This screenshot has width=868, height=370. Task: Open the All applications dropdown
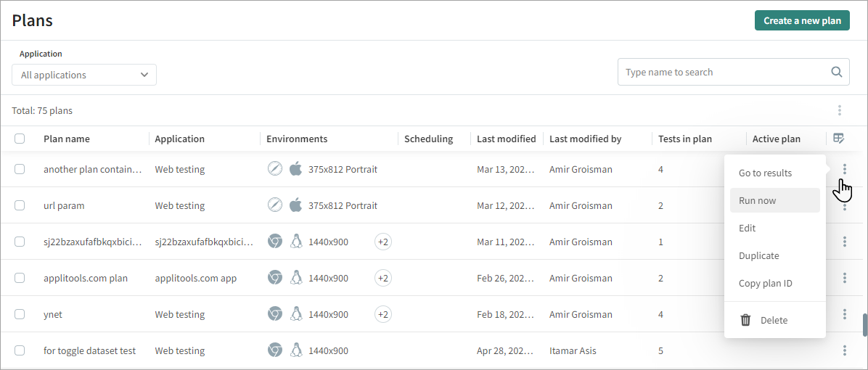[84, 75]
